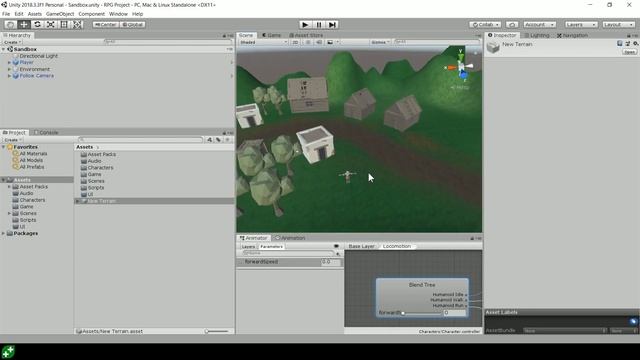The height and width of the screenshot is (360, 640).
Task: Toggle Global handle rotation button
Action: pos(133,24)
